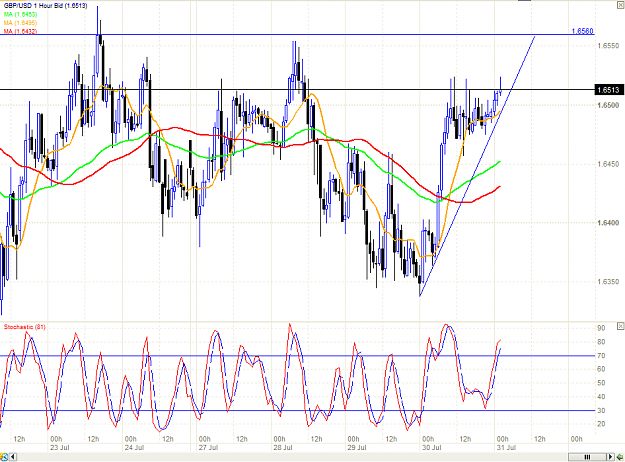The width and height of the screenshot is (625, 462).
Task: Click the round icon left of the scrollbar
Action: pos(4,457)
